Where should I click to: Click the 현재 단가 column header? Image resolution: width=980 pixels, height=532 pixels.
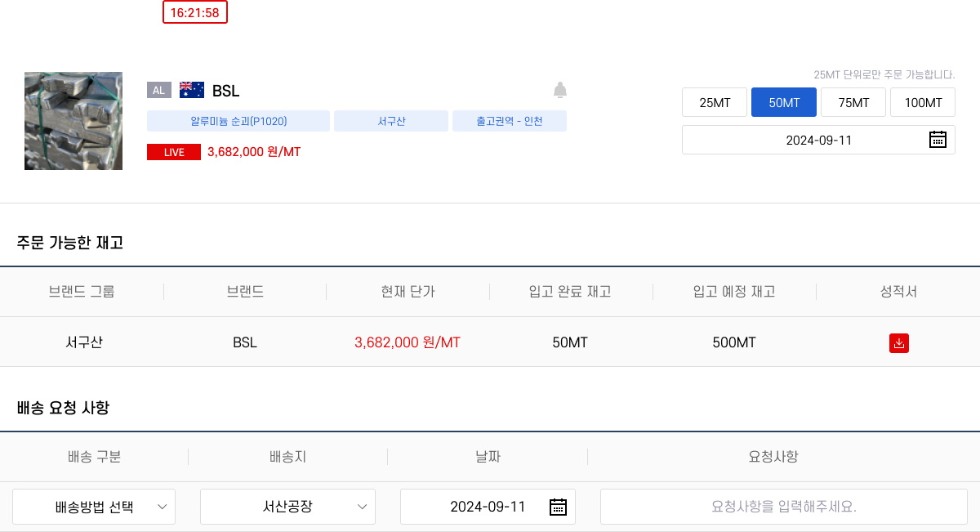point(408,292)
